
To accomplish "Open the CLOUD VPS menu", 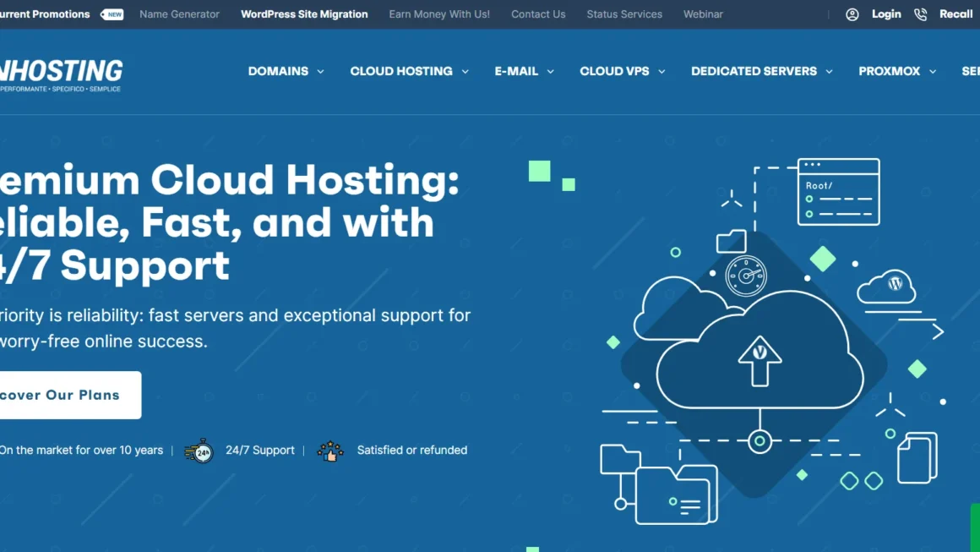I will click(614, 71).
